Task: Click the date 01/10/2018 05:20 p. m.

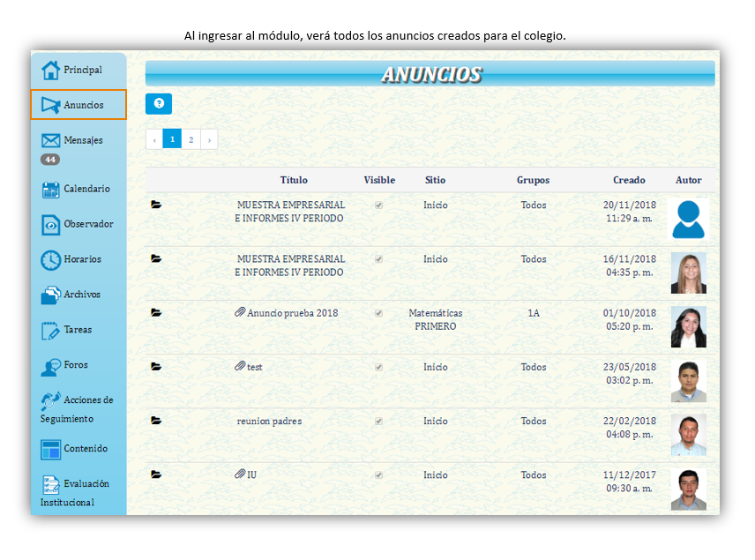Action: tap(630, 320)
